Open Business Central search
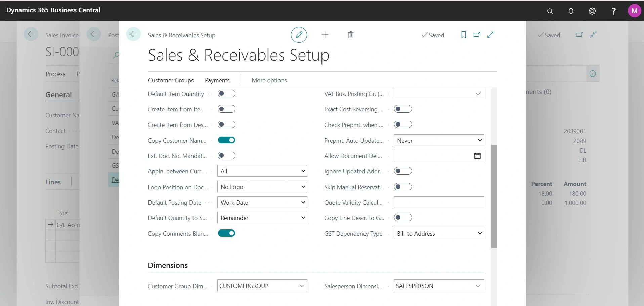644x306 pixels. pyautogui.click(x=550, y=11)
